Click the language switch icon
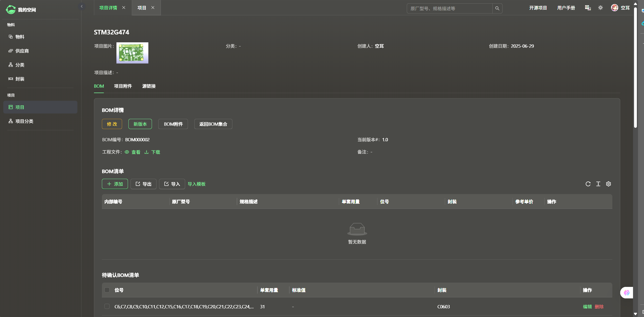 click(x=588, y=8)
